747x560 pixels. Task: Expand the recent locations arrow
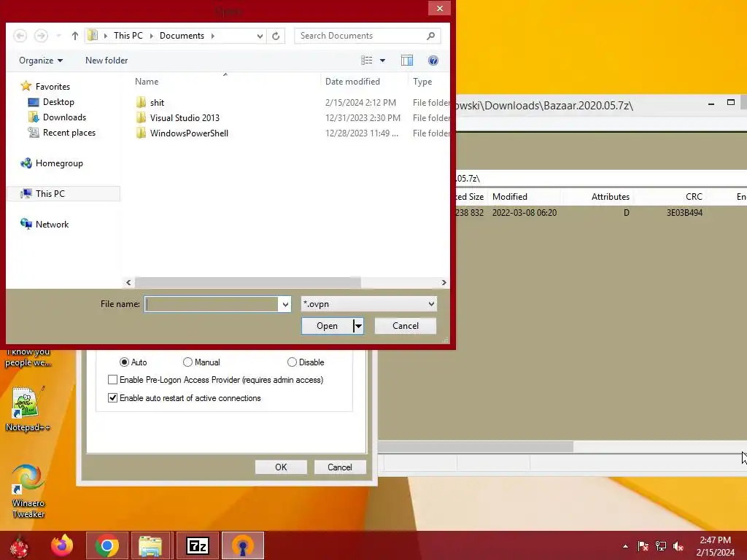pyautogui.click(x=58, y=36)
